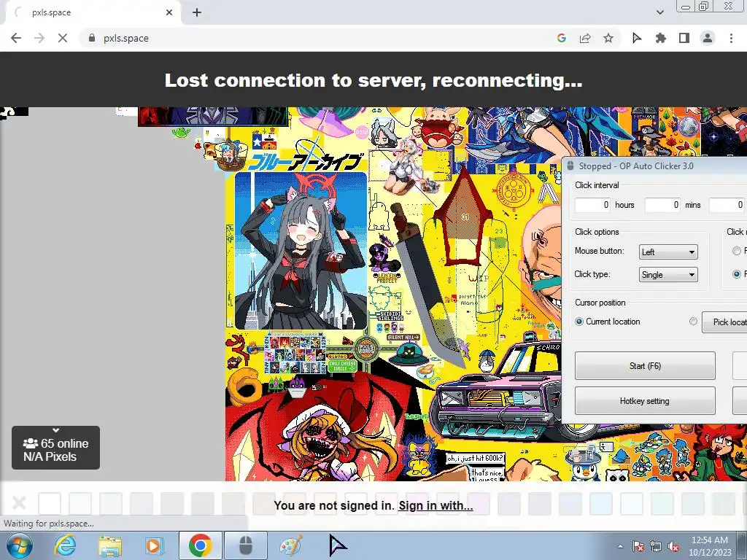
Task: Collapse the online users info panel chevron
Action: (55, 430)
